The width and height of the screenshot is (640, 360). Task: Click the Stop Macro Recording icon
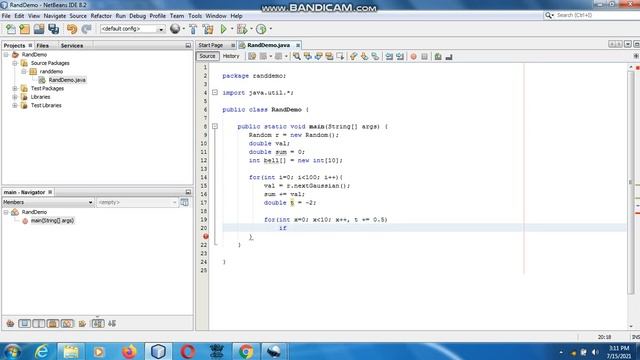coord(424,57)
